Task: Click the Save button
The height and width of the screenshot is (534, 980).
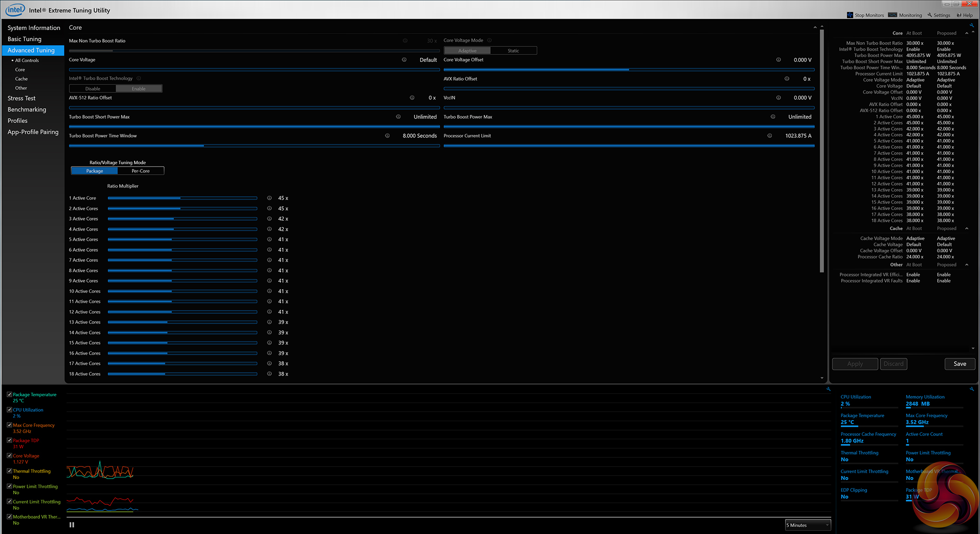Action: click(x=959, y=364)
